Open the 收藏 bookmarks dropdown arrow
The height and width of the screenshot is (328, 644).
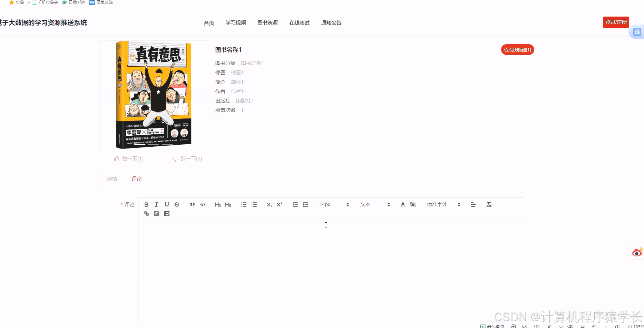tap(29, 2)
